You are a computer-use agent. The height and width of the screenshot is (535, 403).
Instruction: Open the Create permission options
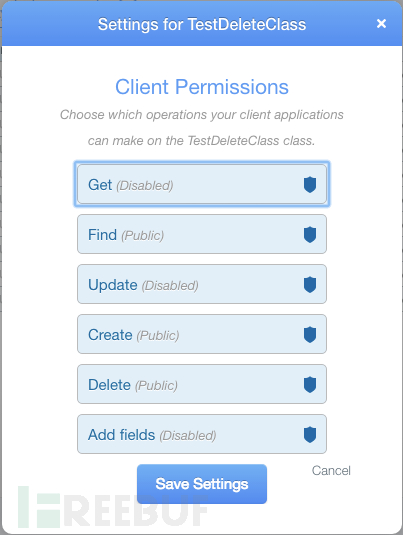pos(202,334)
